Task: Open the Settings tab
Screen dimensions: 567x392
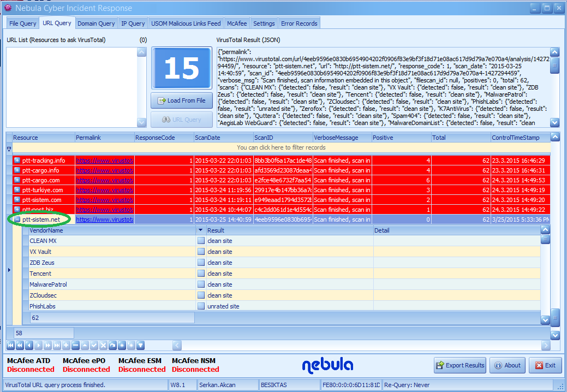Action: click(264, 23)
